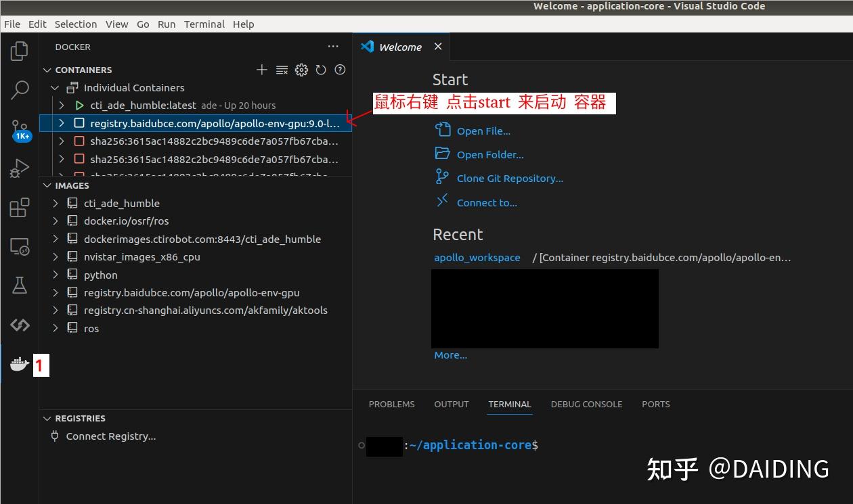Screen dimensions: 853x504
Task: Open the activity bar icon below Testing flask
Action: [x=20, y=325]
